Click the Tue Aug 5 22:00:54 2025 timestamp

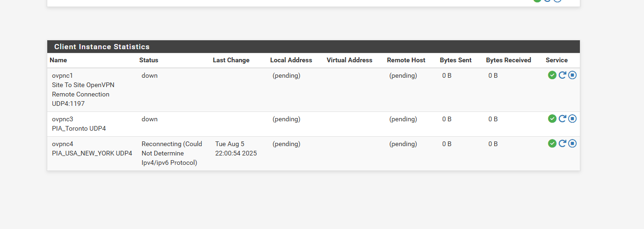click(x=236, y=148)
